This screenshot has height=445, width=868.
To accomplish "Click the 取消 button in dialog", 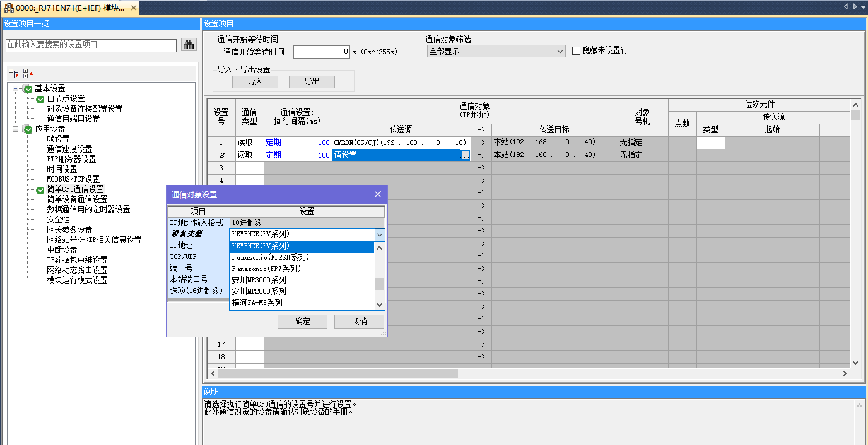I will point(359,321).
